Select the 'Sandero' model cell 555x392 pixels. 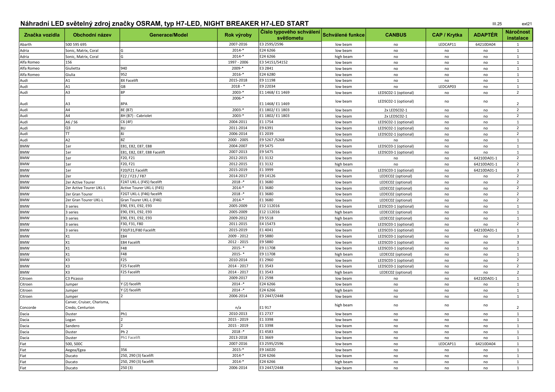(x=92, y=326)
